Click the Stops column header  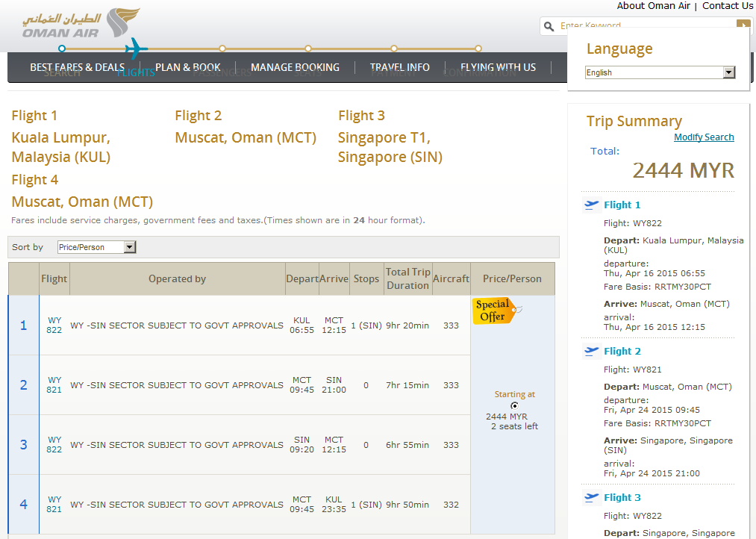[366, 278]
